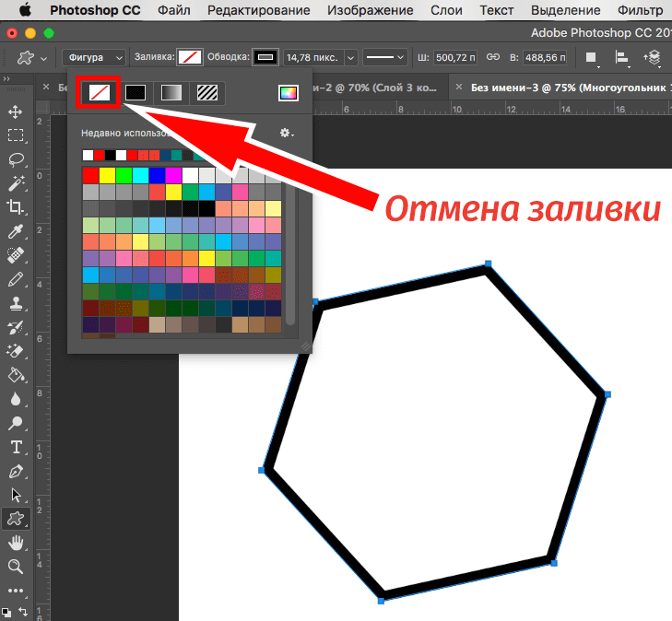Viewport: 672px width, 621px height.
Task: Open the Фильтр menu
Action: coord(640,11)
